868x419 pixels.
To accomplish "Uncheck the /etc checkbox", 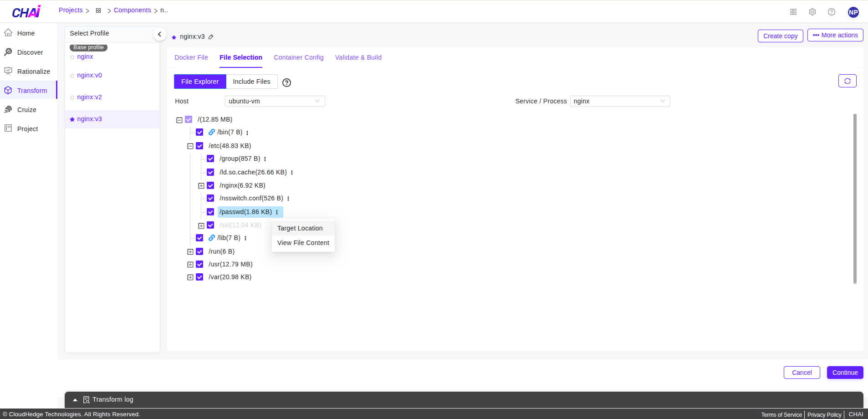I will tap(199, 146).
